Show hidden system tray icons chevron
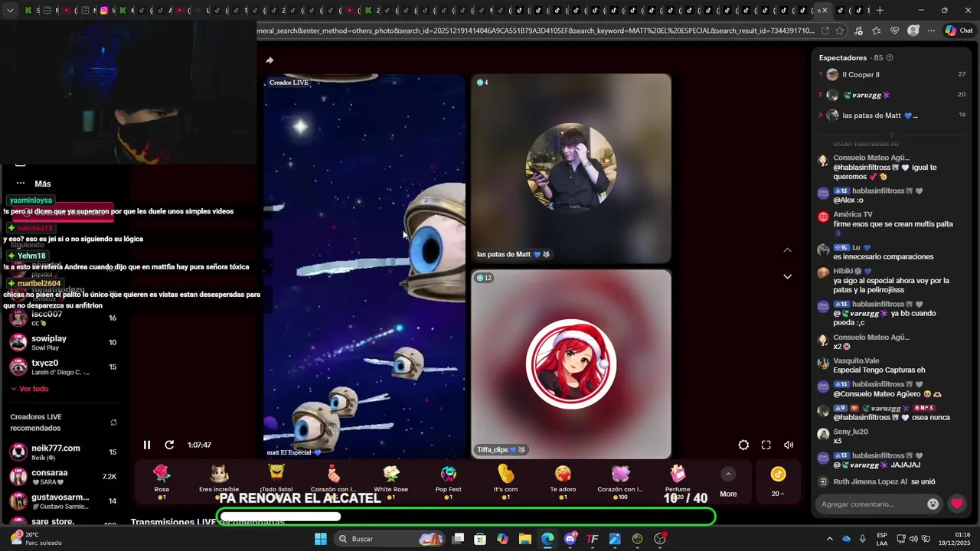The height and width of the screenshot is (551, 980). 829,539
